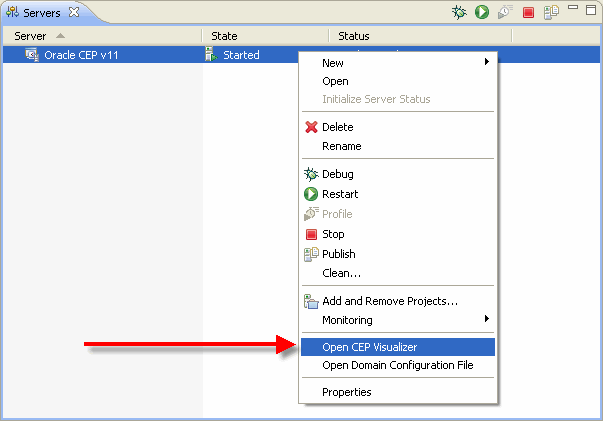Stop the server via toolbar red square
603x421 pixels.
click(528, 13)
